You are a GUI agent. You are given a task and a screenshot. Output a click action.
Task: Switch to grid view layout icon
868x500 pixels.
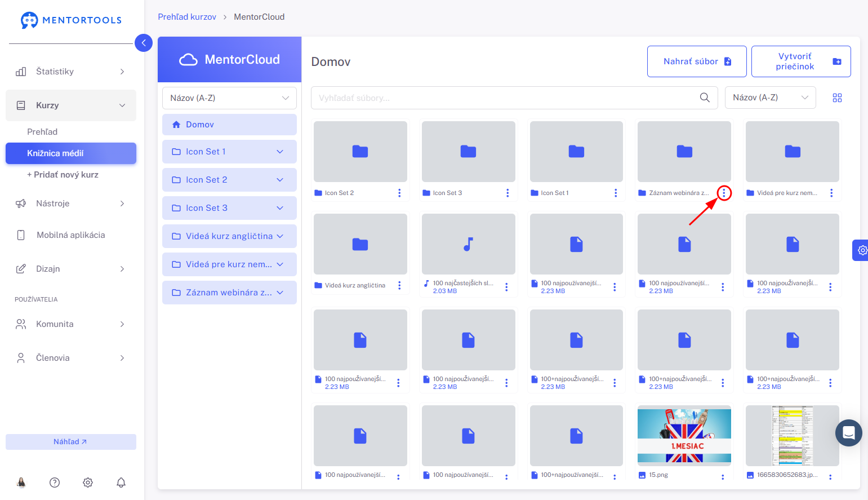click(837, 98)
